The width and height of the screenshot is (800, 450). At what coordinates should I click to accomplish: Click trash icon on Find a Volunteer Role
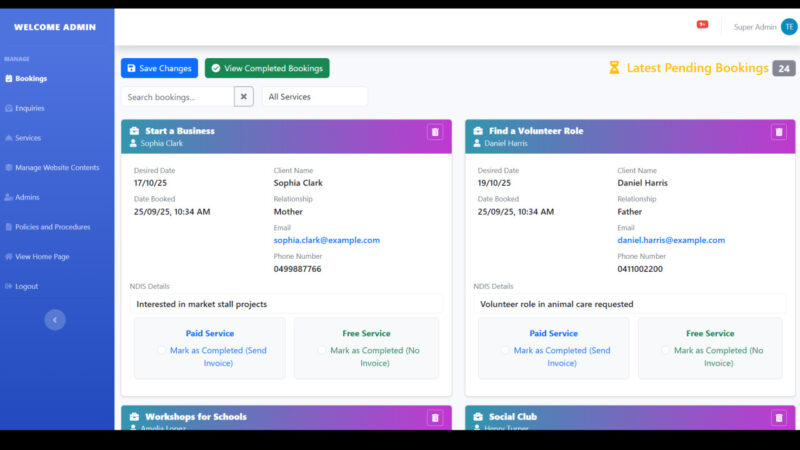tap(778, 132)
